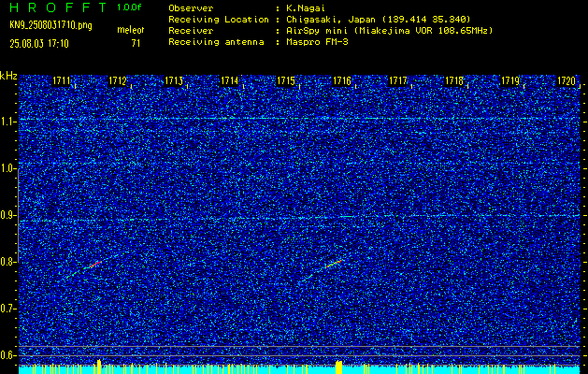Click the 1719 time marker

(510, 80)
